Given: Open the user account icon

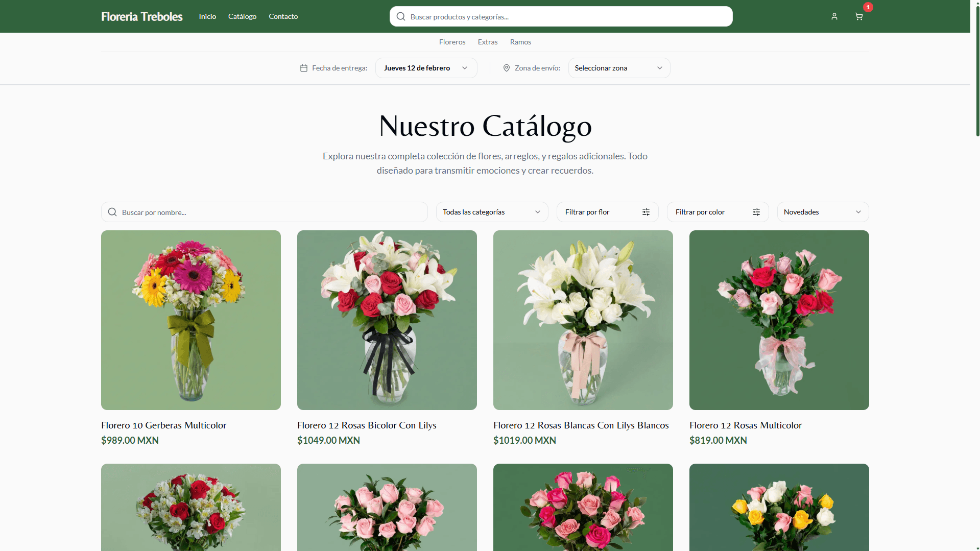Looking at the screenshot, I should tap(834, 16).
